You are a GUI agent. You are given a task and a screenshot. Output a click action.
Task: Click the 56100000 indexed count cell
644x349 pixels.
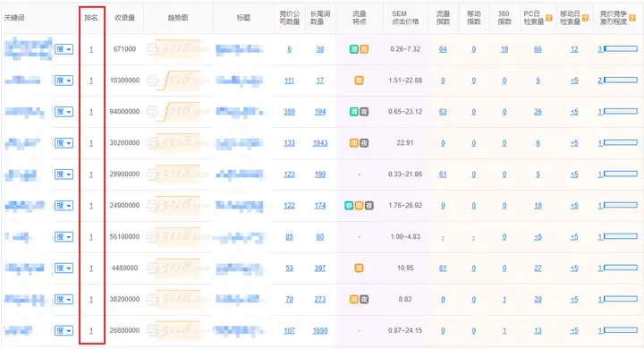click(x=124, y=237)
